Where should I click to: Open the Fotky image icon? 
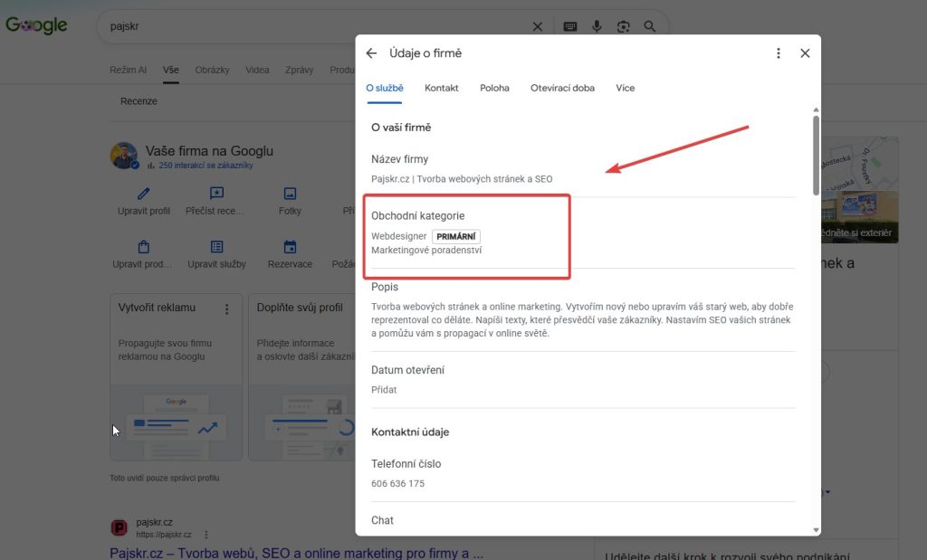(290, 194)
